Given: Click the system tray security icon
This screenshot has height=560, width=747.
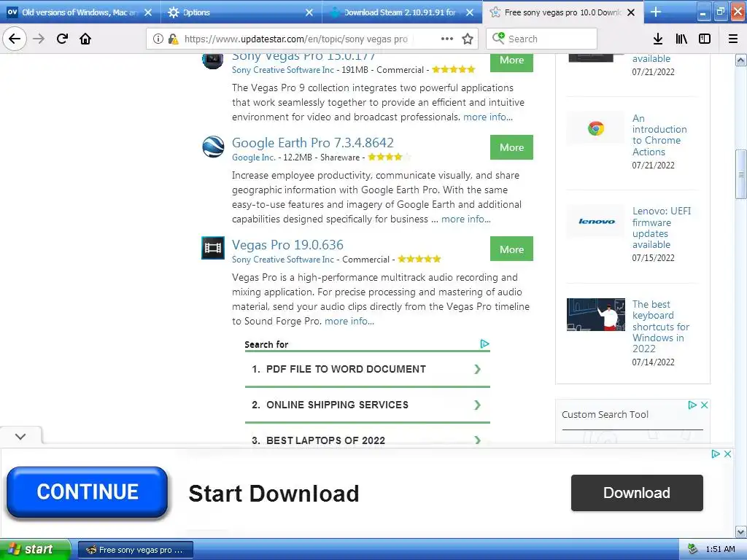Looking at the screenshot, I should pyautogui.click(x=693, y=549).
